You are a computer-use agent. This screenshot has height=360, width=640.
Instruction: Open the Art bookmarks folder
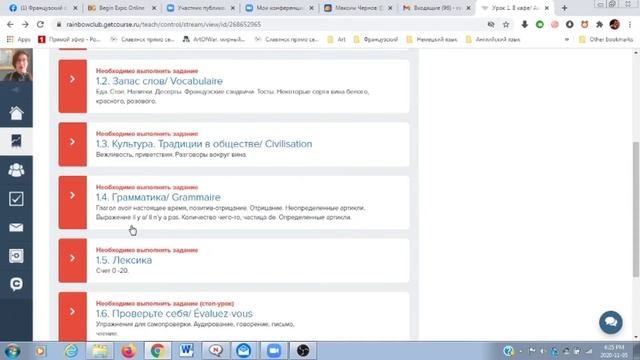point(336,40)
